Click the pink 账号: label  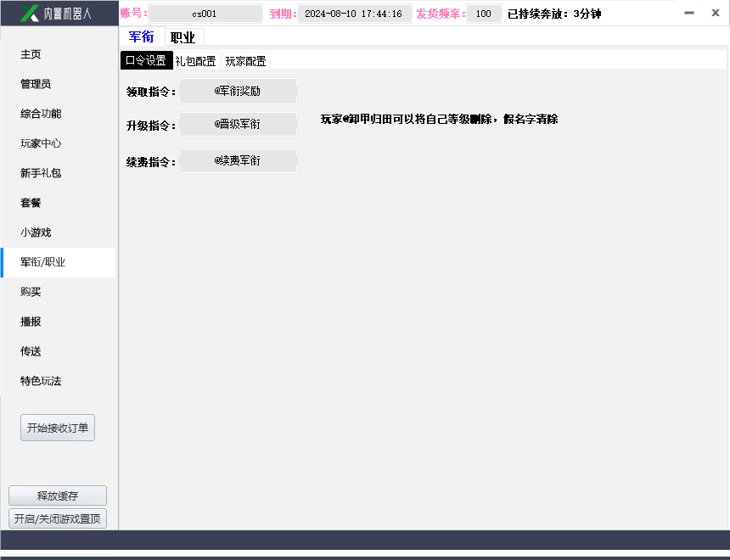133,13
